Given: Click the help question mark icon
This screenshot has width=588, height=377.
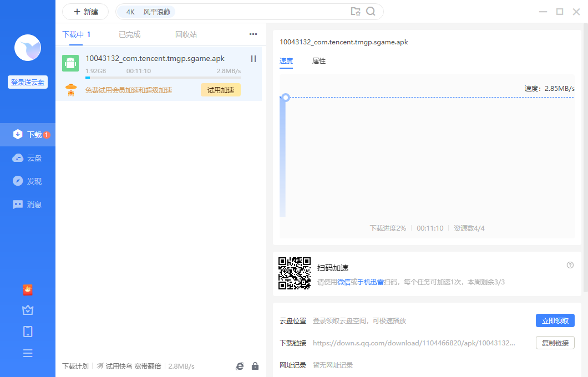Looking at the screenshot, I should coord(570,265).
